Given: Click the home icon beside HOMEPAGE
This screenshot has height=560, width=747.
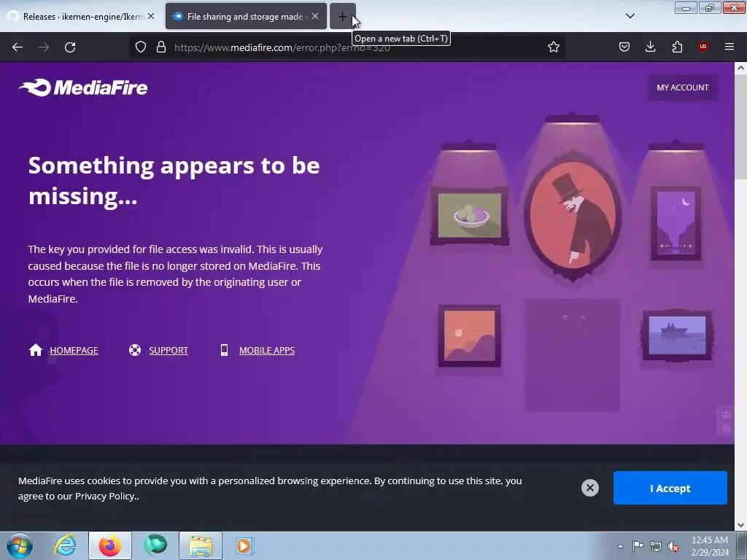Looking at the screenshot, I should 36,350.
